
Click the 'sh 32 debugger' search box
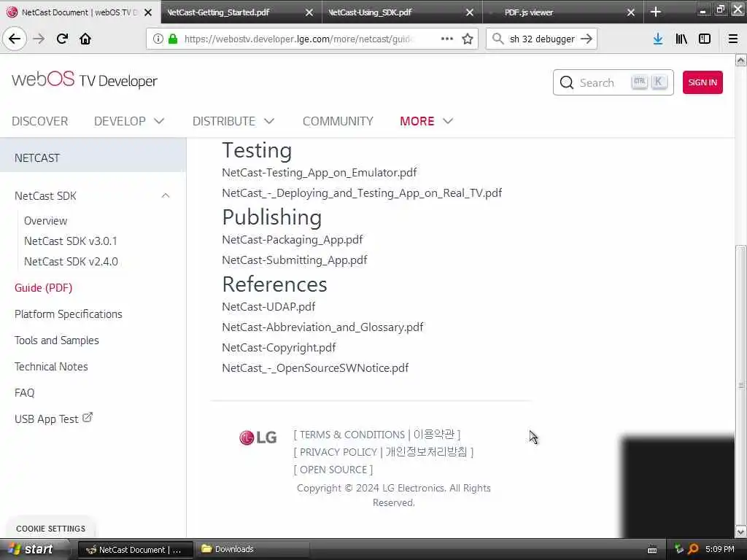[x=542, y=39]
